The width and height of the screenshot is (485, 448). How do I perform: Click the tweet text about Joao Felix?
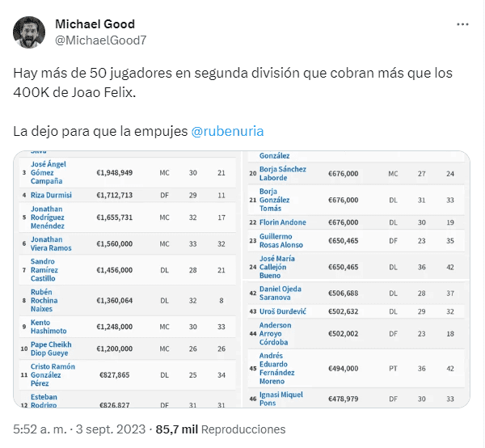coord(233,83)
